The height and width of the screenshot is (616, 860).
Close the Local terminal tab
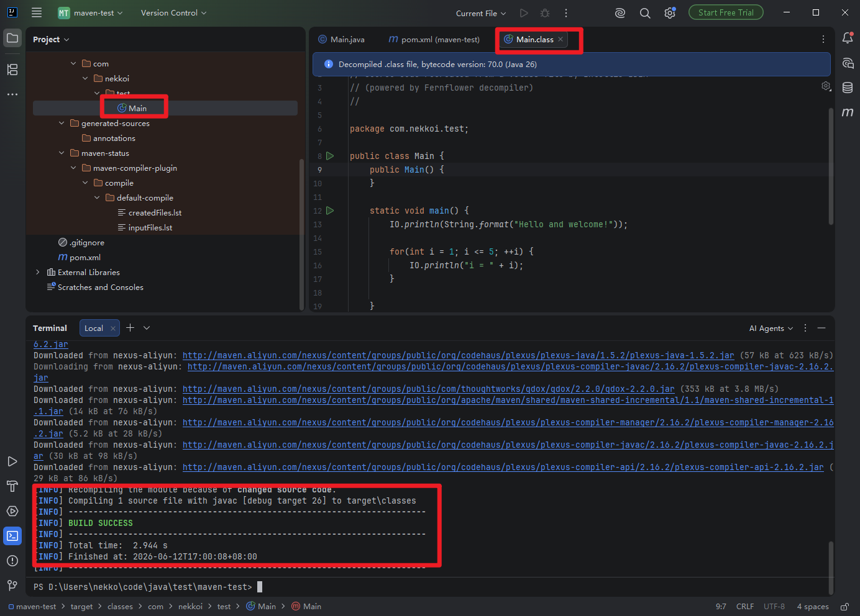click(112, 328)
